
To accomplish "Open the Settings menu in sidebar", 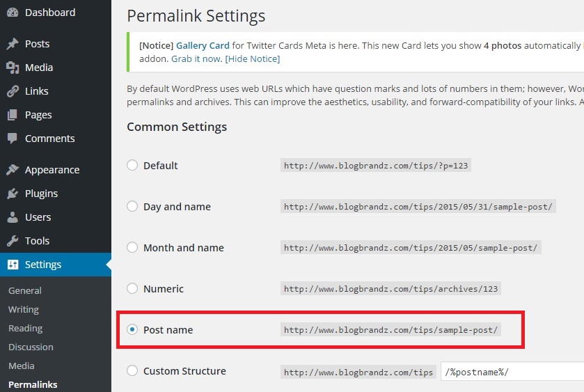I will (x=43, y=265).
